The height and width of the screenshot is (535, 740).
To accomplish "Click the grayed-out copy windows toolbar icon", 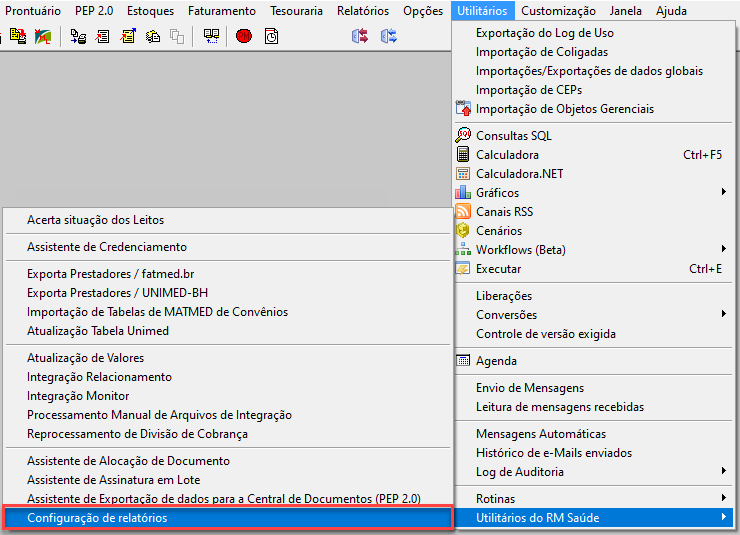I will click(x=177, y=36).
